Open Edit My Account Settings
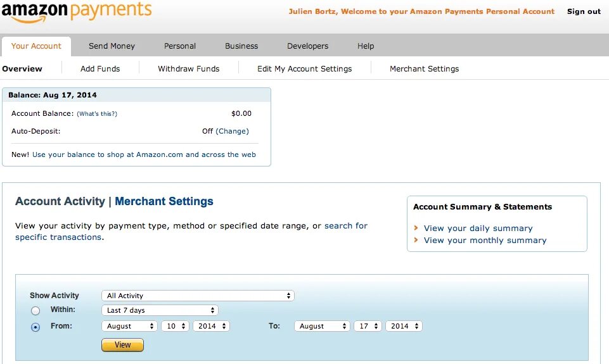 (x=304, y=69)
